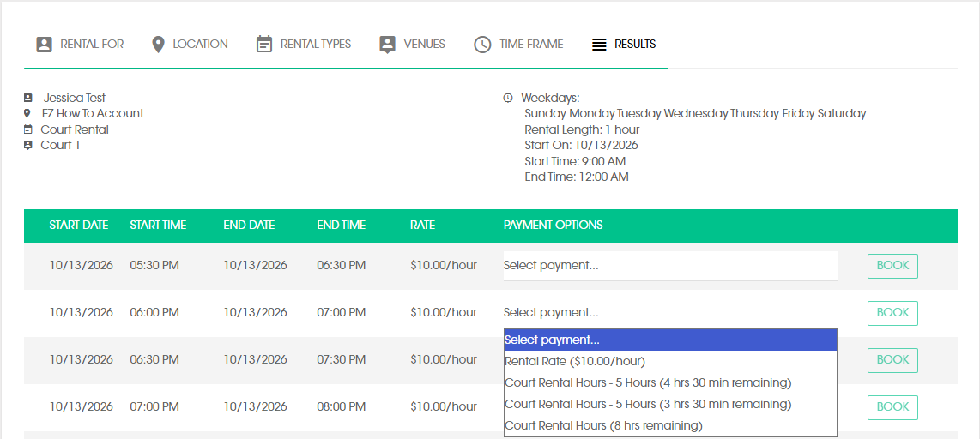Image resolution: width=980 pixels, height=439 pixels.
Task: Click the END DATE column header
Action: [250, 226]
